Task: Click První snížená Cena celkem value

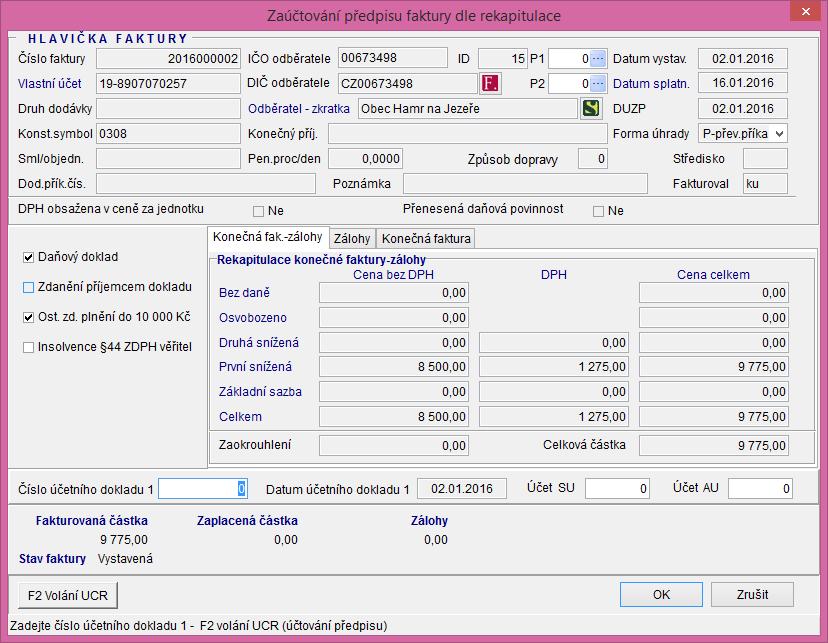Action: click(713, 367)
